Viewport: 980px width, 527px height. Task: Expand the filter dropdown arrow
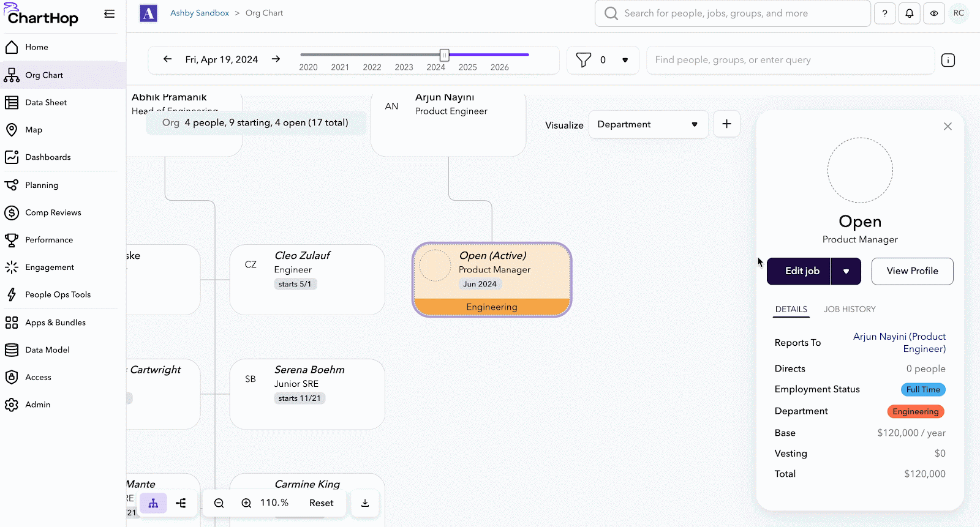tap(625, 60)
